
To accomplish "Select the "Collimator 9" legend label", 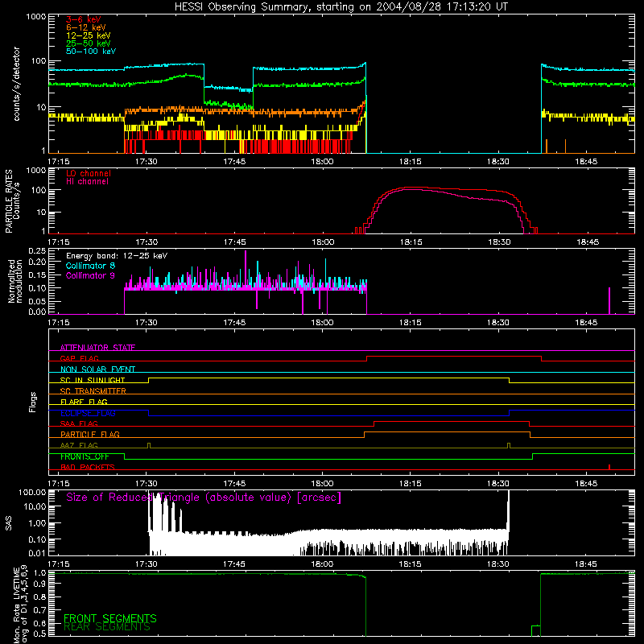I will [90, 275].
